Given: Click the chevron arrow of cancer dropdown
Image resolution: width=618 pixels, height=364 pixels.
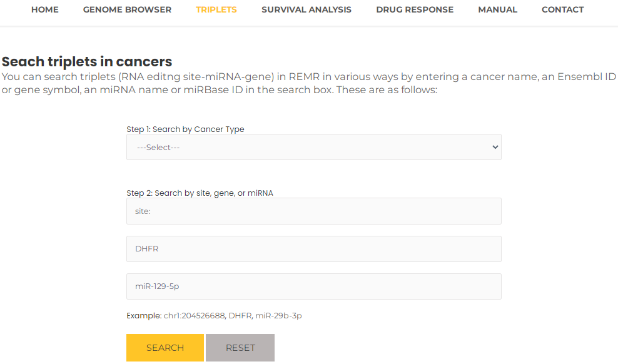Looking at the screenshot, I should (495, 147).
